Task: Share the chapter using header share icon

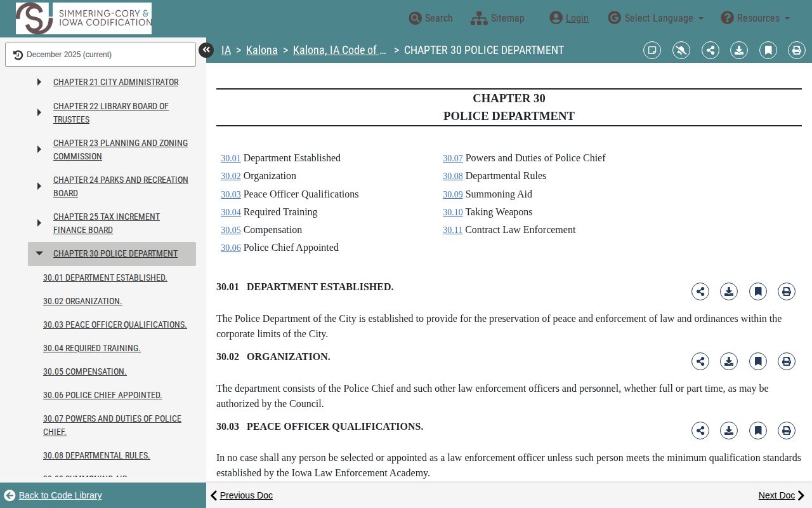Action: coord(710,50)
